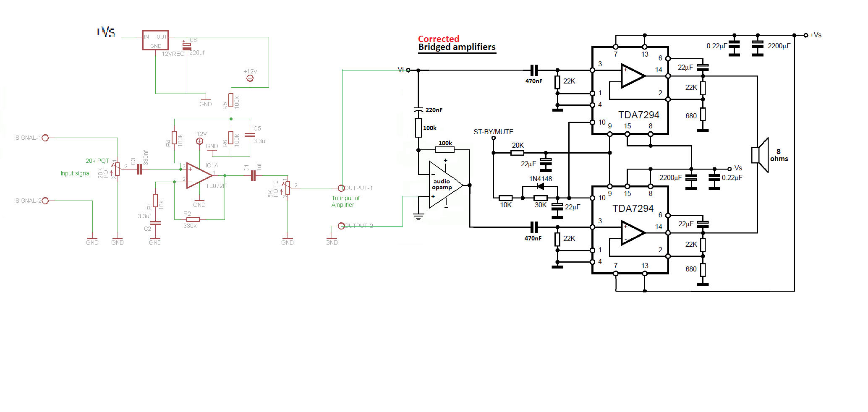Click the To input of Amplifier label
868x412 pixels.
click(x=346, y=201)
